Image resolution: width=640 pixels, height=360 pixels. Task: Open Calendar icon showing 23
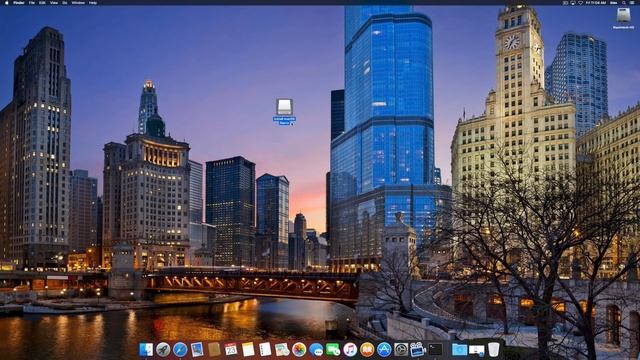(x=231, y=349)
